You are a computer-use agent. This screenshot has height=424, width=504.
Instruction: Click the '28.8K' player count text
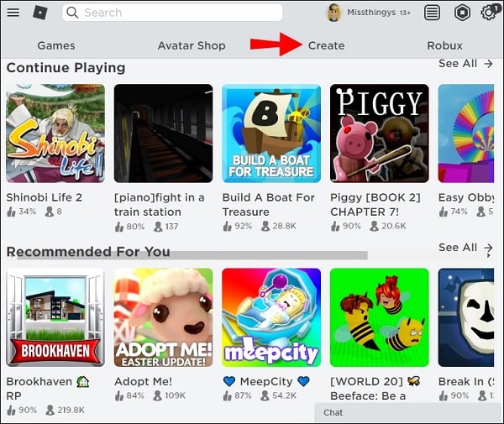[x=284, y=226]
